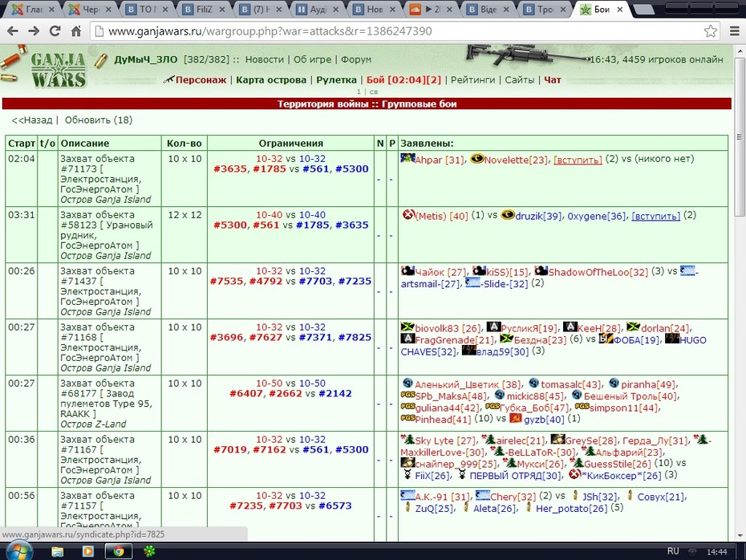
Task: Click the browser address bar
Action: [x=399, y=31]
